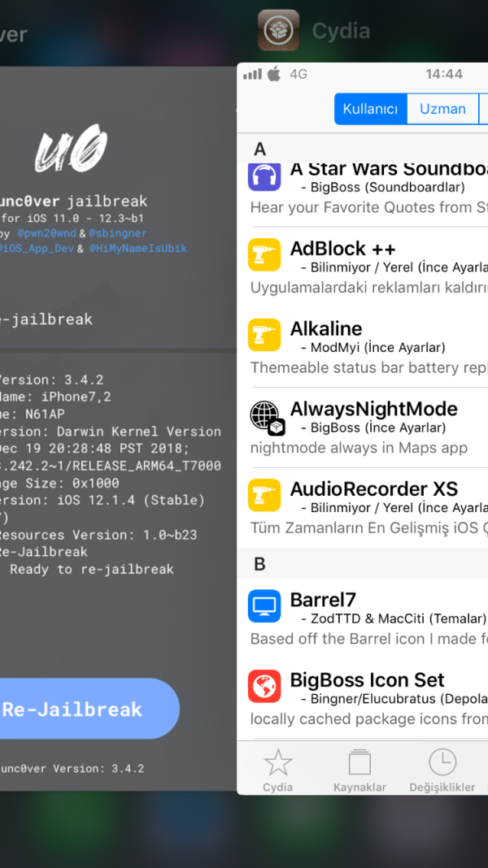Select the Kullanıcı segment
The height and width of the screenshot is (868, 488).
click(x=370, y=109)
